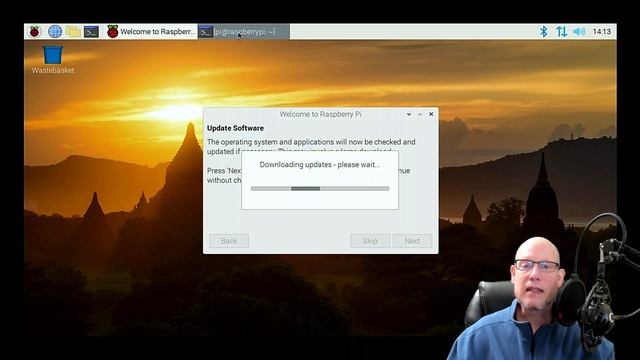Minimize the Welcome to Raspberry Pi window
640x360 pixels.
[x=409, y=114]
